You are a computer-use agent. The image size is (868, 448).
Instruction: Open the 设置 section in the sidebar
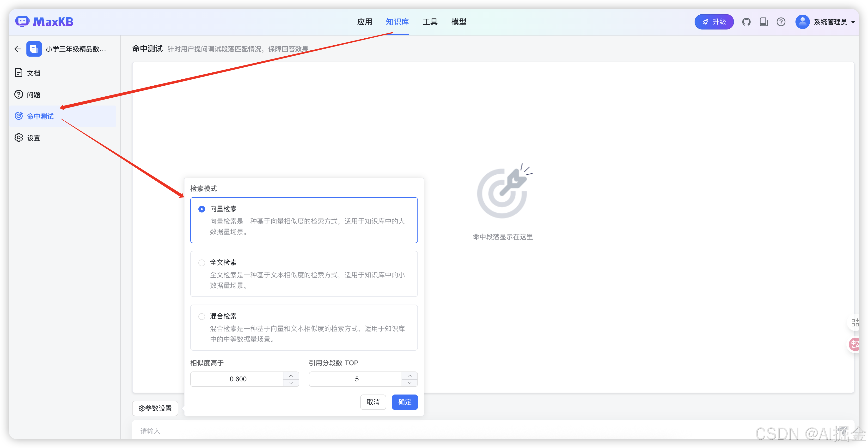[34, 137]
